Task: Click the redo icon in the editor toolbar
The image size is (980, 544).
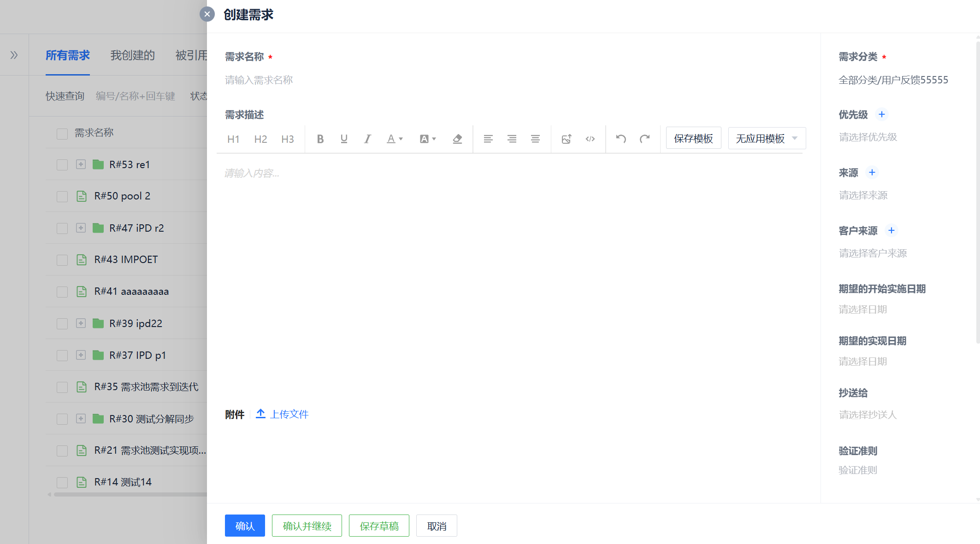Action: point(644,138)
